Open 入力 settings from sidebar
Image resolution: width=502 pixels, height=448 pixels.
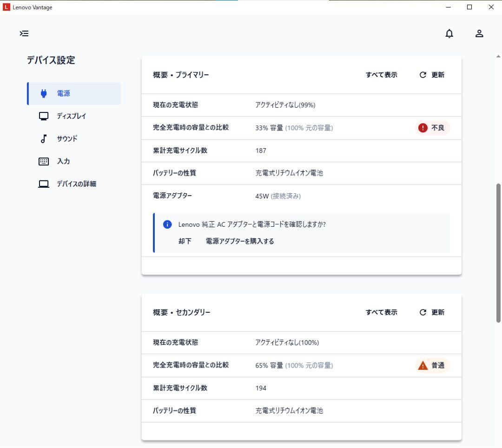(x=63, y=161)
